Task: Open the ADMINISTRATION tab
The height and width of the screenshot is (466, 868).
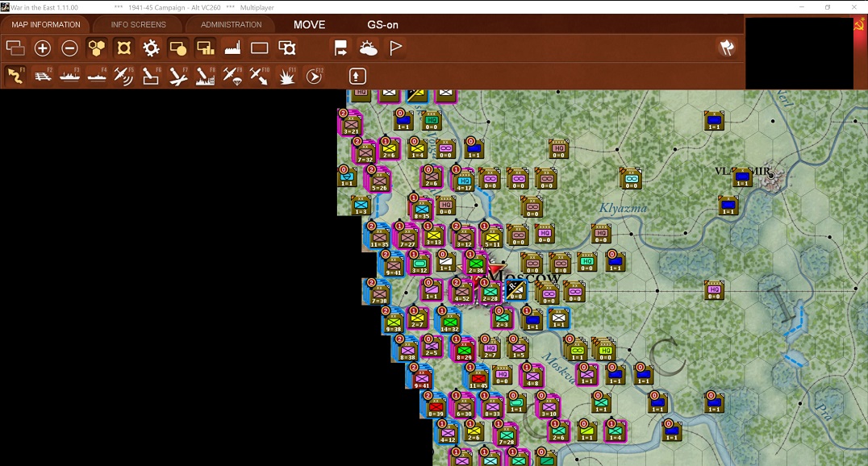Action: 232,25
